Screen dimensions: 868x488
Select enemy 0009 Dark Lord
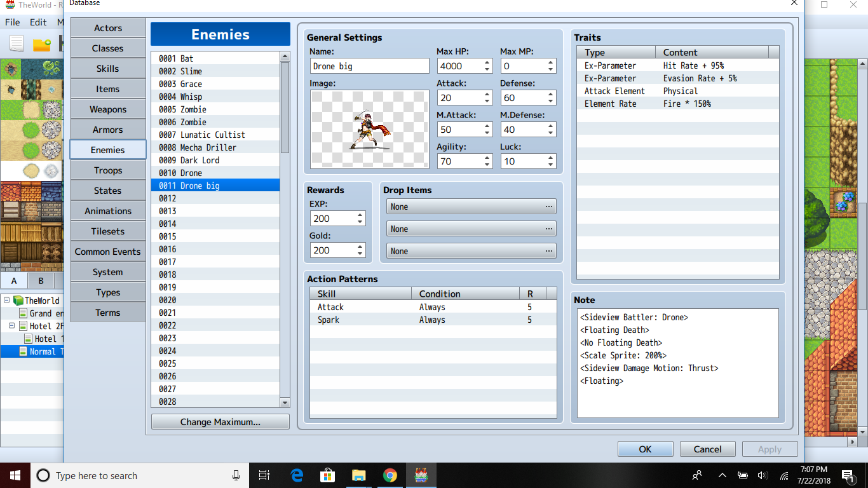tap(215, 160)
